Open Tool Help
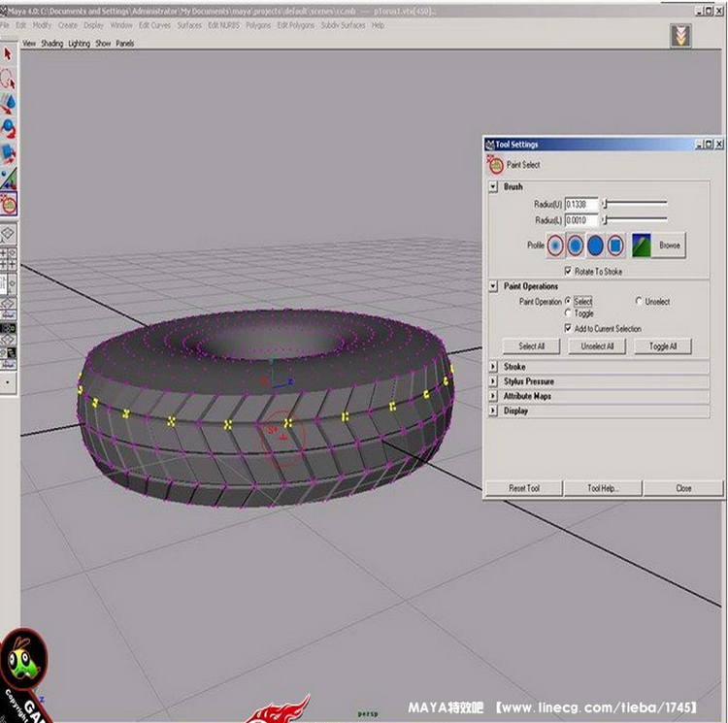 [x=603, y=488]
